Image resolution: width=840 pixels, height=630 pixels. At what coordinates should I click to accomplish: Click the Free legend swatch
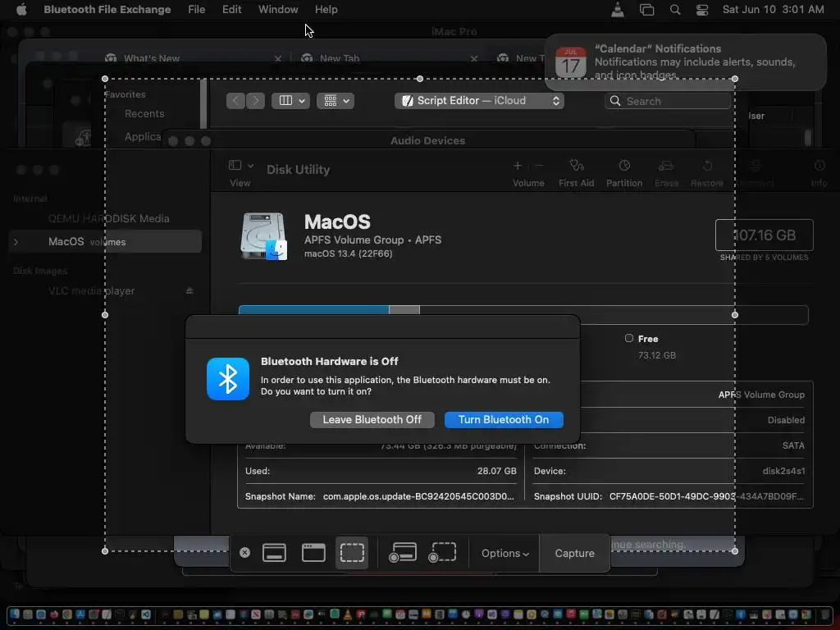(x=629, y=338)
